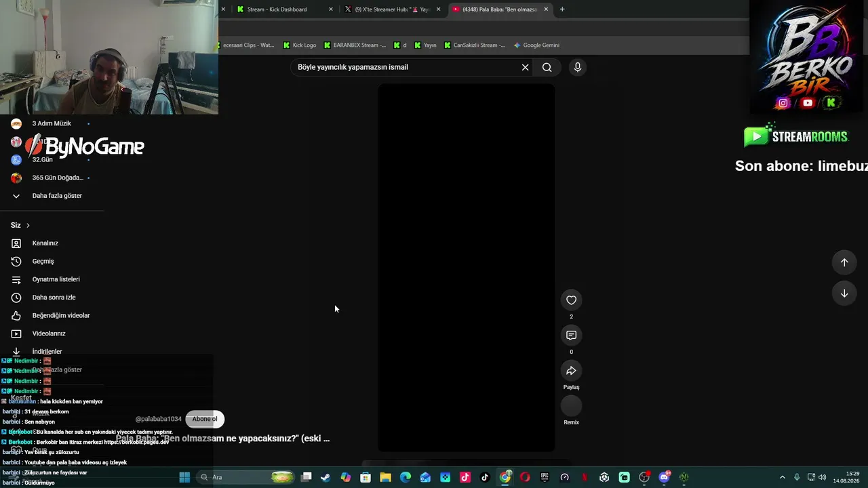The image size is (868, 488).
Task: Close the Pala Baba YouTube tab
Action: pyautogui.click(x=546, y=9)
